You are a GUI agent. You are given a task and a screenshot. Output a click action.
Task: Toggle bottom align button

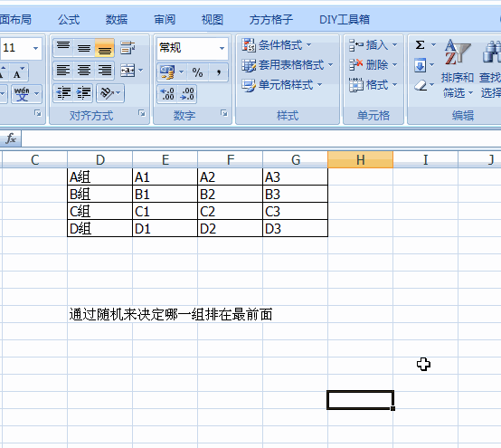click(x=105, y=48)
